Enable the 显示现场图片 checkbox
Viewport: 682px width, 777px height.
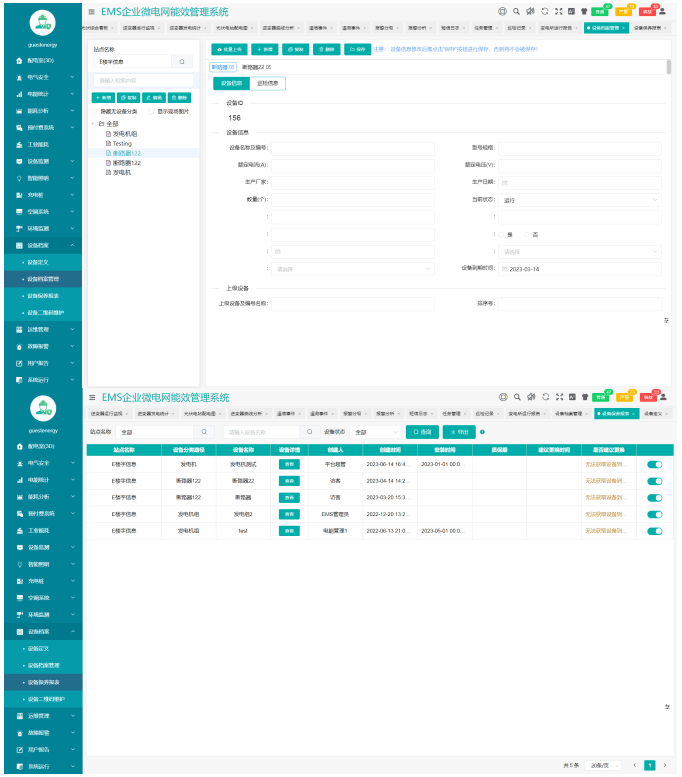153,111
